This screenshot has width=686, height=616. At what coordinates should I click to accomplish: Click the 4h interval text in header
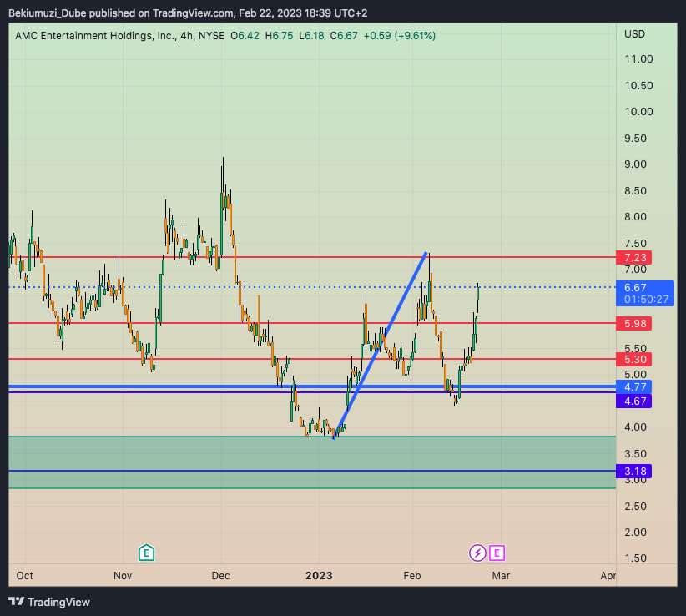point(187,35)
